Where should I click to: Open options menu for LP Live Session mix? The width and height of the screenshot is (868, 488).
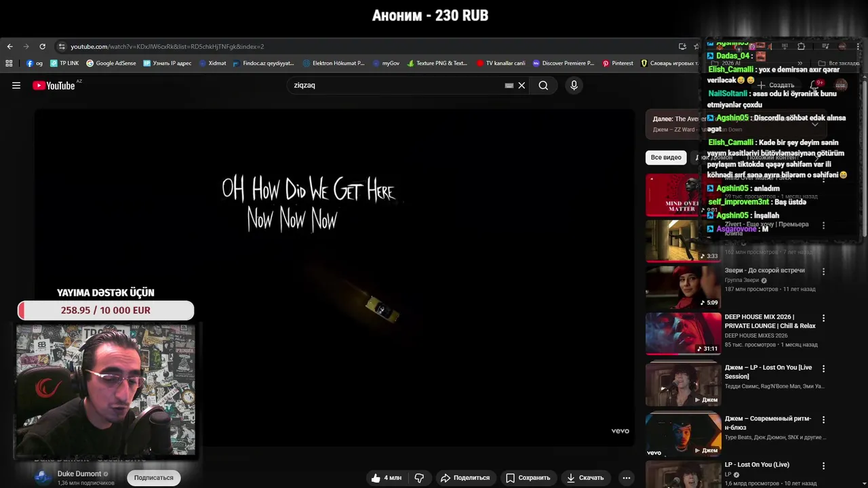pyautogui.click(x=823, y=369)
